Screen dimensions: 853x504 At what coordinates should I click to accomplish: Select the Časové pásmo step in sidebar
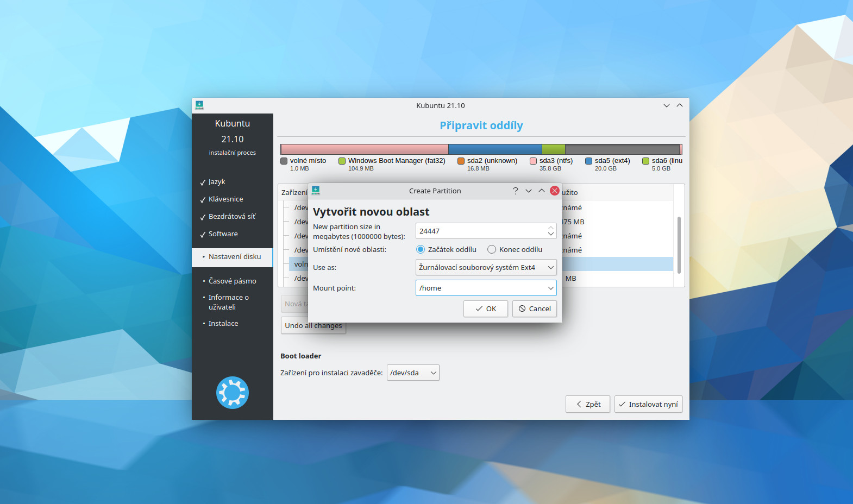pyautogui.click(x=233, y=281)
